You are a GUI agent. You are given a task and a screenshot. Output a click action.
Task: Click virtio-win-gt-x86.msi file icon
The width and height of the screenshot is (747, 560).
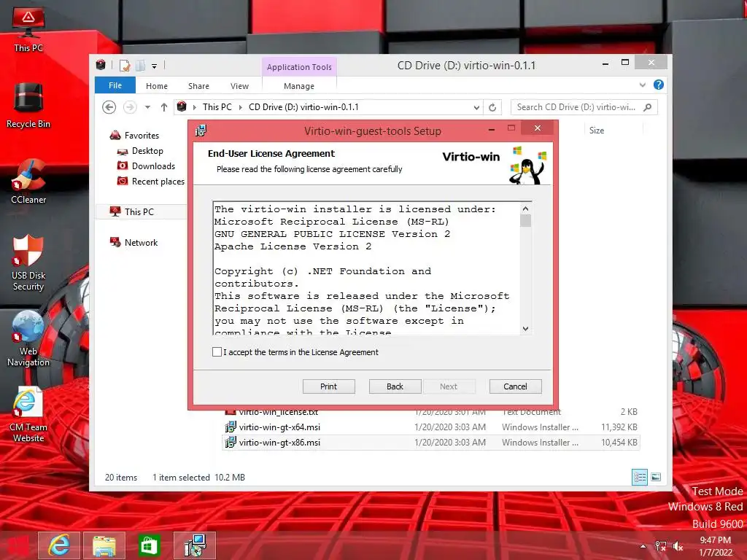230,443
